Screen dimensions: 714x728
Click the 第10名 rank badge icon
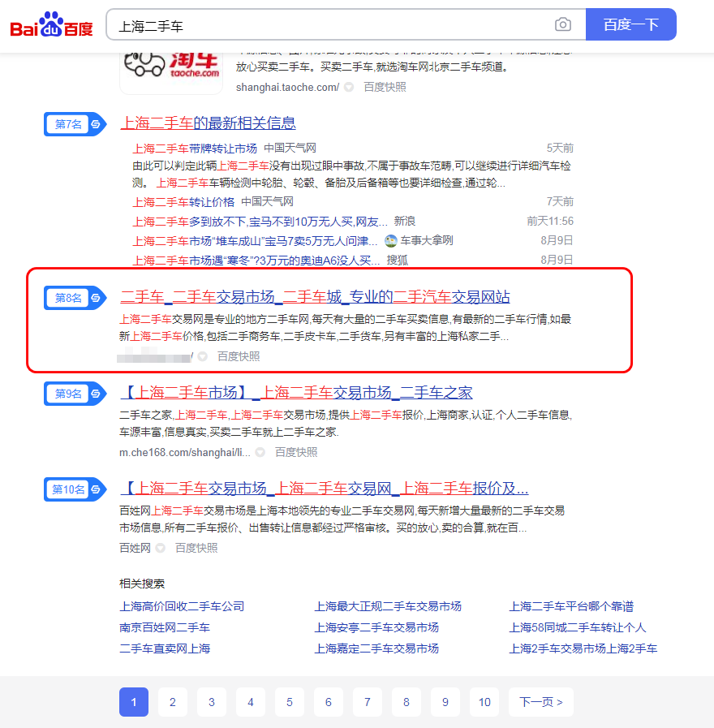(75, 489)
